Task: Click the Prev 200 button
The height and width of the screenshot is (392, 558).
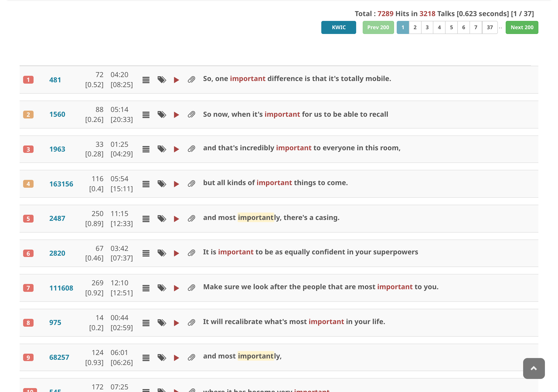Action: click(378, 27)
